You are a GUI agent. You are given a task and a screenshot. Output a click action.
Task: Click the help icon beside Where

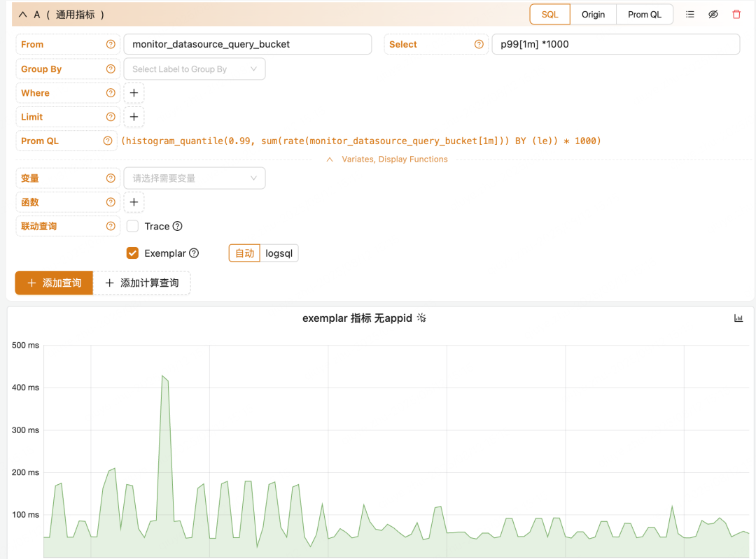coord(111,93)
